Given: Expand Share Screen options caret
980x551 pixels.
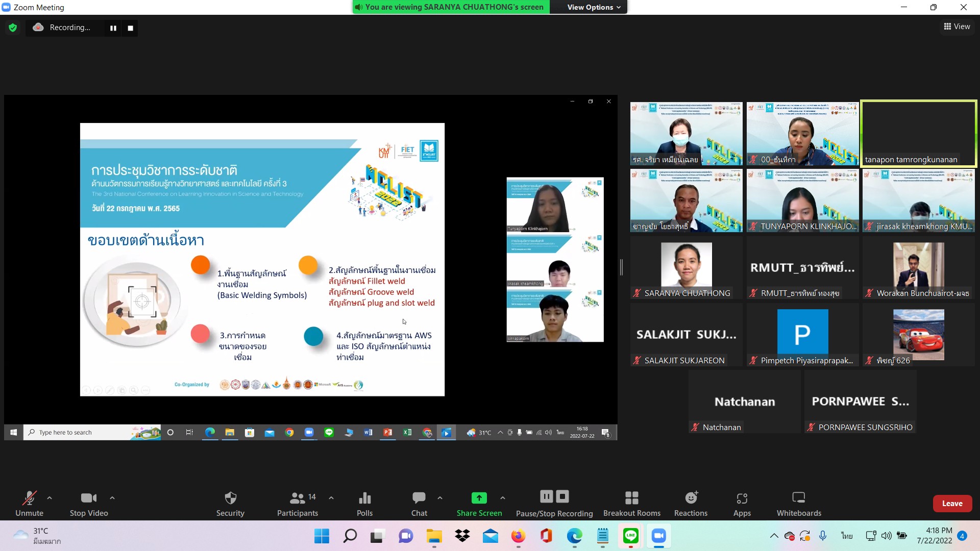Looking at the screenshot, I should pos(503,497).
